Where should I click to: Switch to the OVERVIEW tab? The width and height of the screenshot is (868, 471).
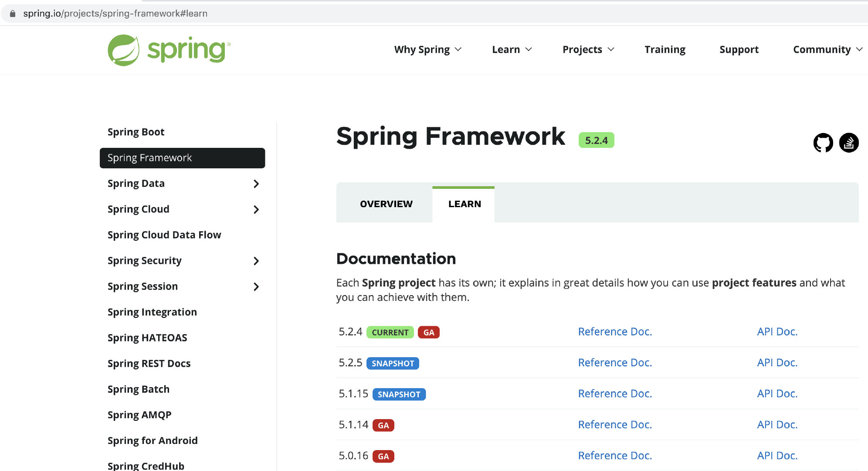click(386, 204)
